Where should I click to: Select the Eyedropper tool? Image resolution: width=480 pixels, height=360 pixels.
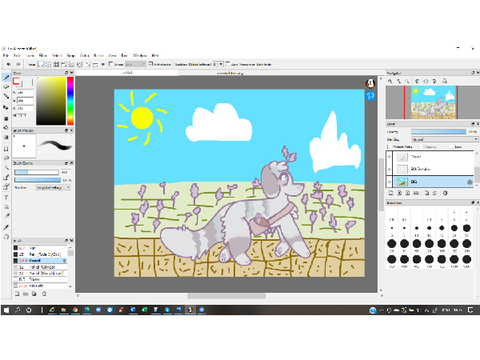point(6,227)
